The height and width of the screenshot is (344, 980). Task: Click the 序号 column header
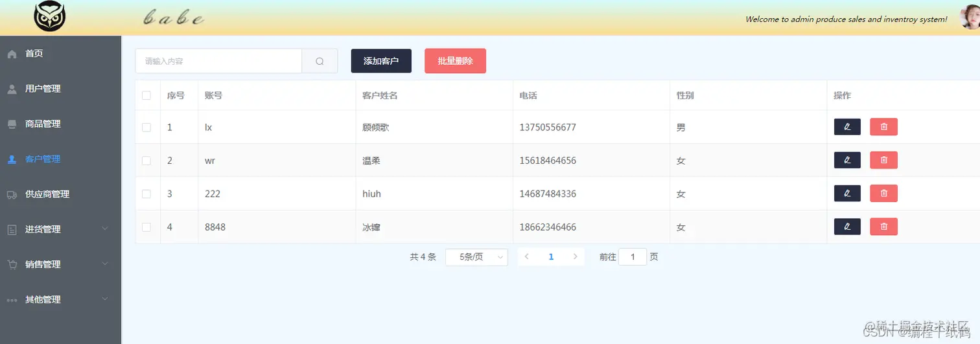coord(176,95)
